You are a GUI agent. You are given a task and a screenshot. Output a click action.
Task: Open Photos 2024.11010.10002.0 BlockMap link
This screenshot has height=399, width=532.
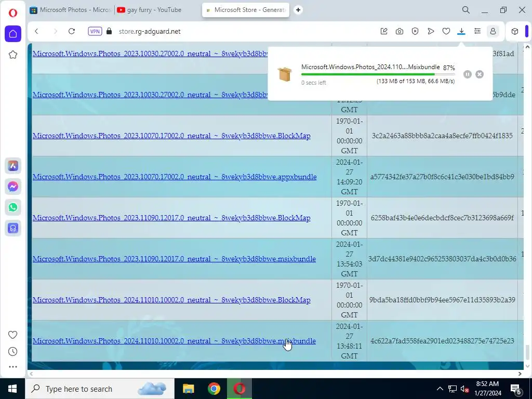[x=171, y=300]
